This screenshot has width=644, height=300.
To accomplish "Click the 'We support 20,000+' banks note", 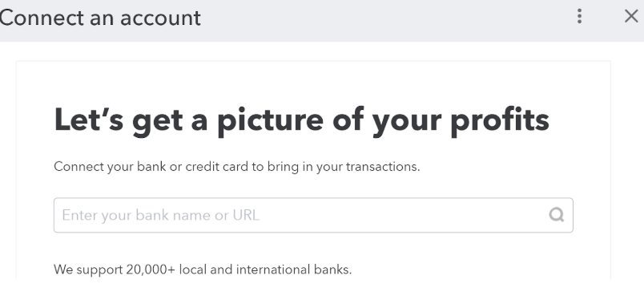I will (203, 270).
